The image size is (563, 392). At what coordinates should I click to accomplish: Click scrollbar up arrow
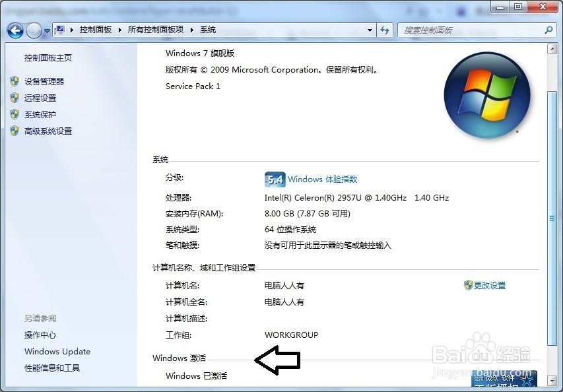tap(552, 49)
